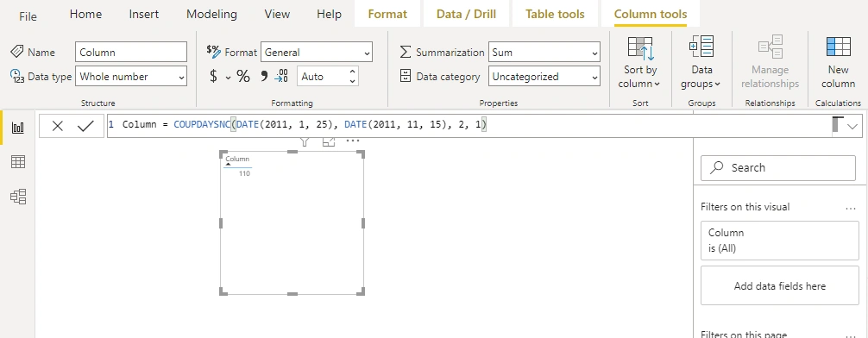The image size is (868, 338).
Task: Apply currency format with dollar icon
Action: pyautogui.click(x=213, y=77)
